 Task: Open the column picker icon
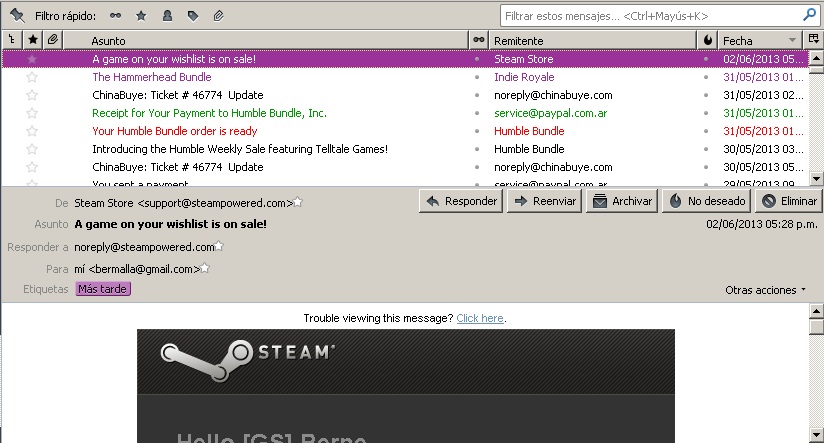[813, 39]
